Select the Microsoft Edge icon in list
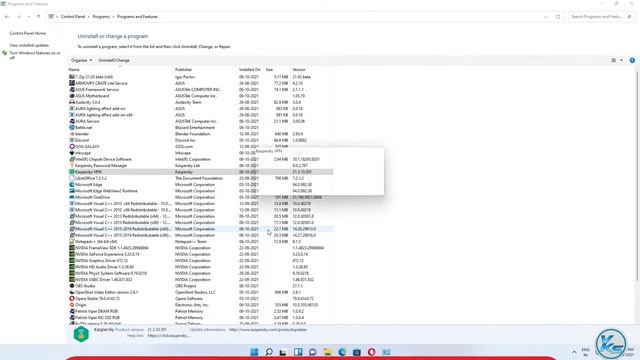 coord(72,184)
